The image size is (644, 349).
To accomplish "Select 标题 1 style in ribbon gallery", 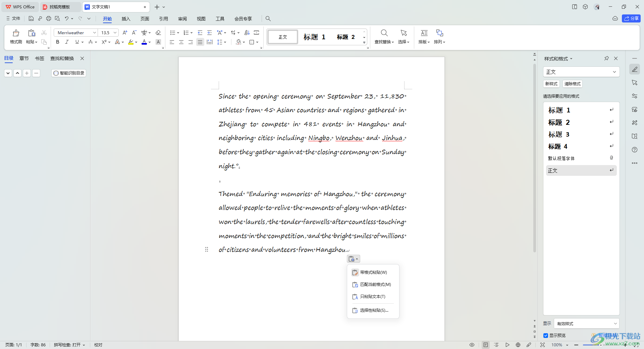I will [x=314, y=37].
